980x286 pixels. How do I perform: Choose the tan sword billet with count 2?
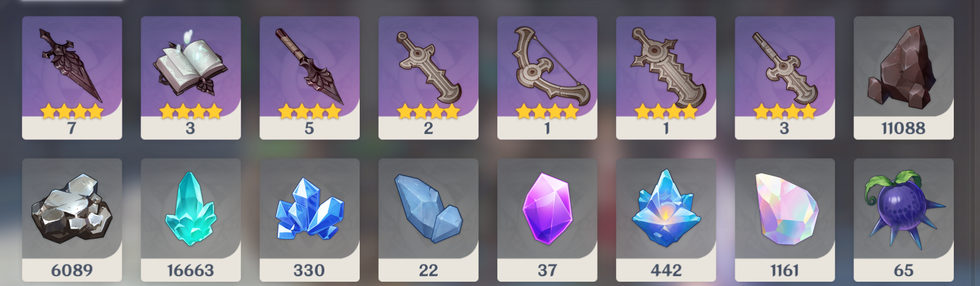click(428, 78)
